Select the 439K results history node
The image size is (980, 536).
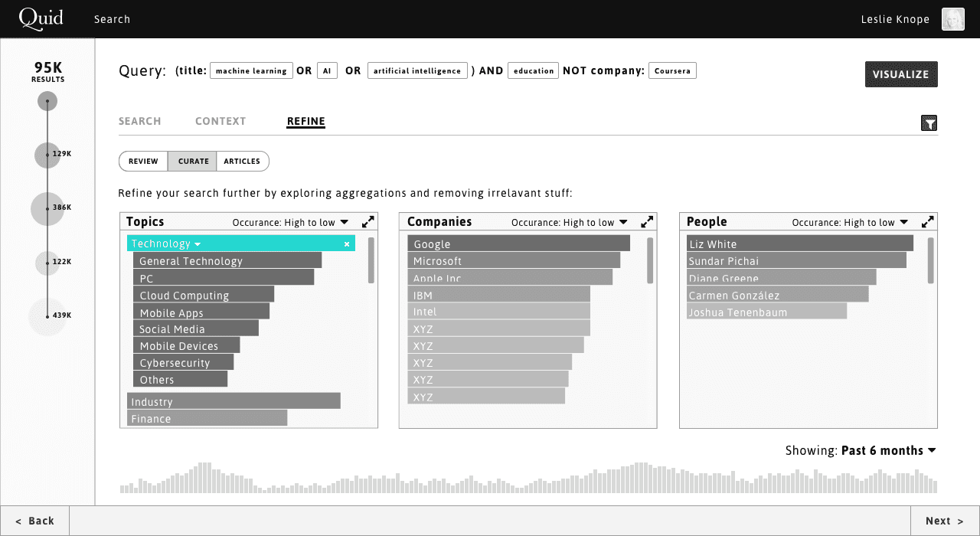47,316
